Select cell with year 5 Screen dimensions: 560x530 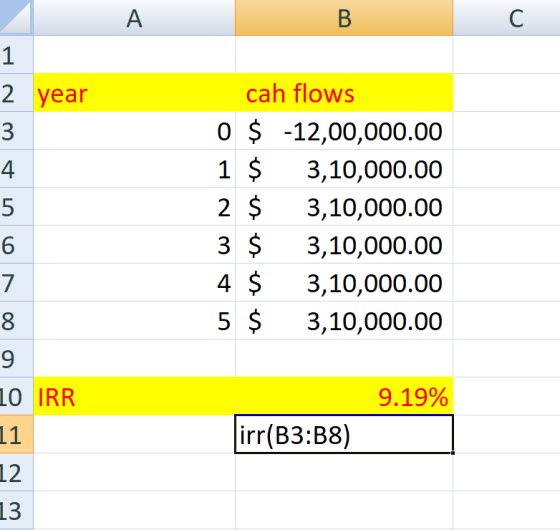(x=134, y=320)
